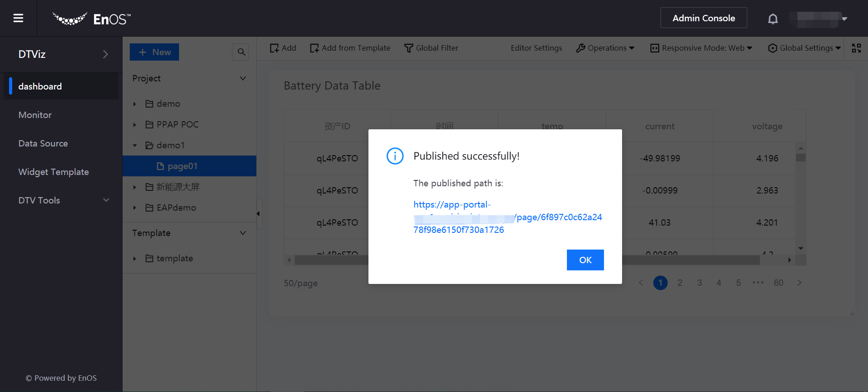The height and width of the screenshot is (392, 868).
Task: Click the 4.196 voltage cell
Action: (x=767, y=158)
